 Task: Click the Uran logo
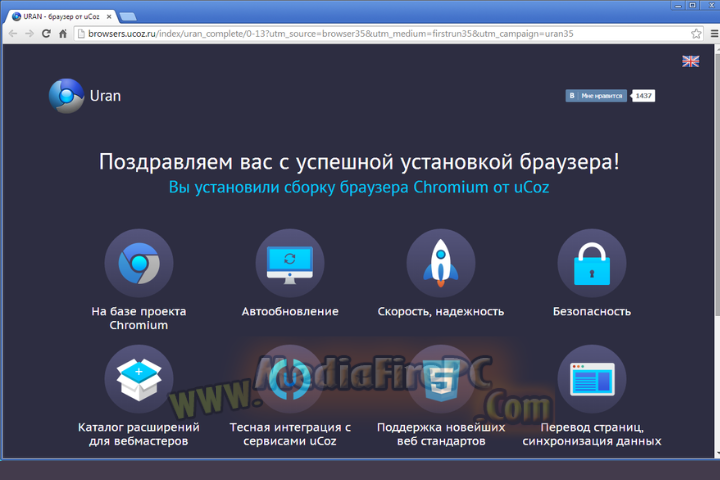(x=67, y=96)
